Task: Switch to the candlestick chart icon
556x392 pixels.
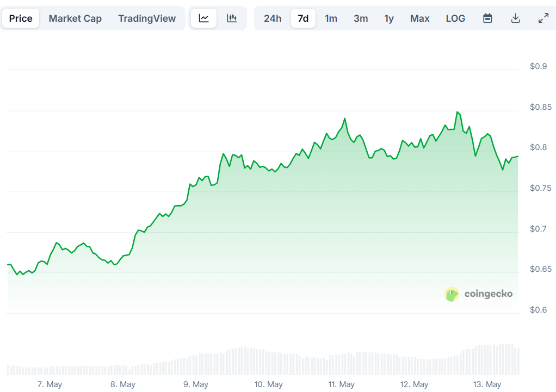Action: coord(232,18)
